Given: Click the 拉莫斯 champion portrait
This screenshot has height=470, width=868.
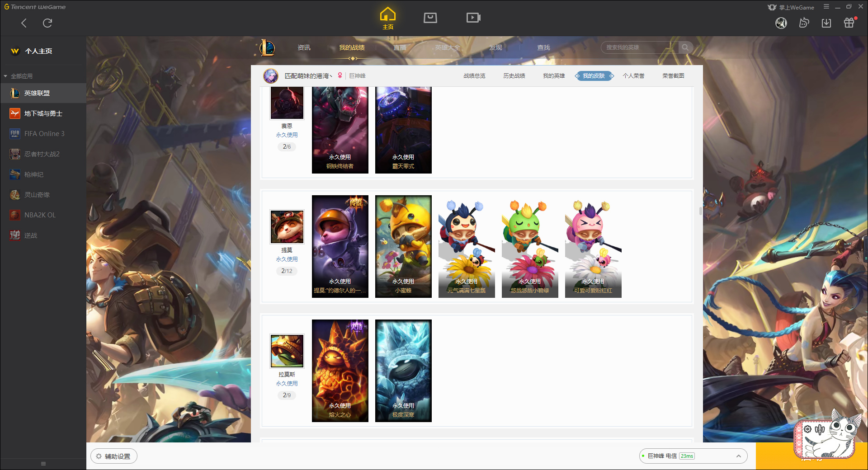Looking at the screenshot, I should coord(287,351).
